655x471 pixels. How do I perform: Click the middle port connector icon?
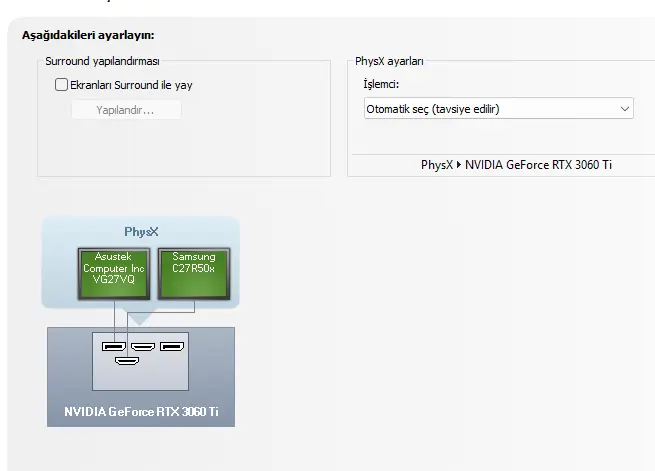[143, 347]
